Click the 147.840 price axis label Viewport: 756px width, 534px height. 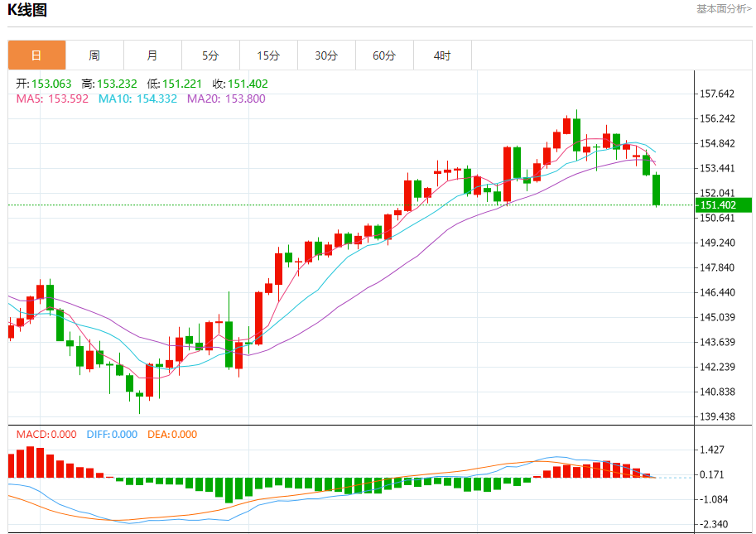pos(717,267)
